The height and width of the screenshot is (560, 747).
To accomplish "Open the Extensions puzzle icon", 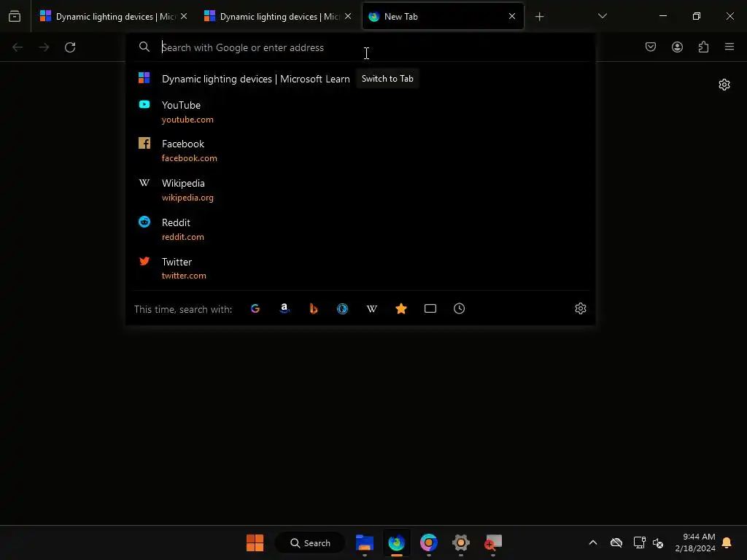I will coord(703,47).
